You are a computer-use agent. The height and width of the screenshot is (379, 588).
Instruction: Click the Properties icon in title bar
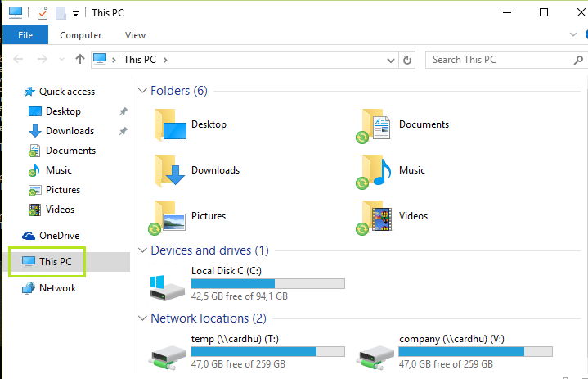pos(42,13)
